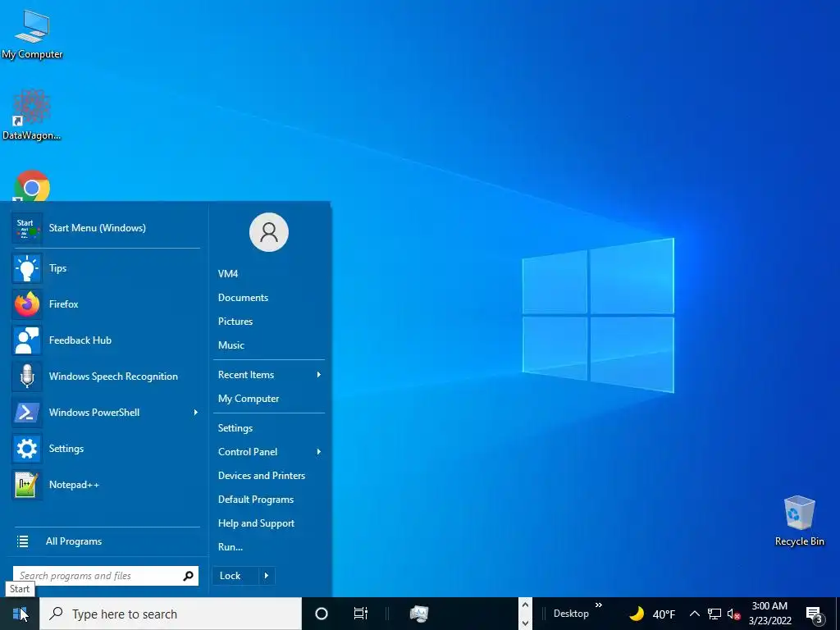Screen dimensions: 840x630
Task: Show hidden system tray icons
Action: tap(694, 614)
